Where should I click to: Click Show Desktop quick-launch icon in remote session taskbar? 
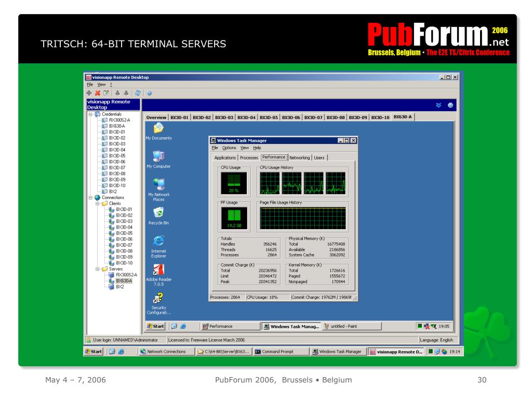tap(175, 326)
